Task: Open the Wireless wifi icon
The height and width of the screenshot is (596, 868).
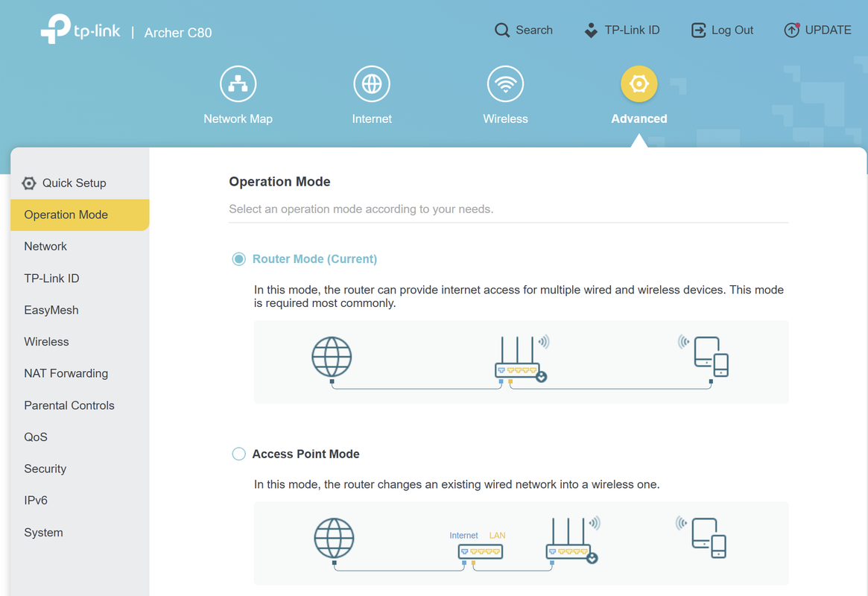Action: coord(505,83)
